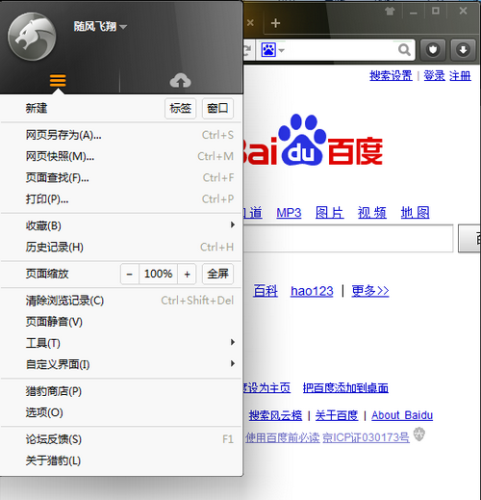Click the About Baidu link
This screenshot has height=500, width=481.
click(x=402, y=415)
